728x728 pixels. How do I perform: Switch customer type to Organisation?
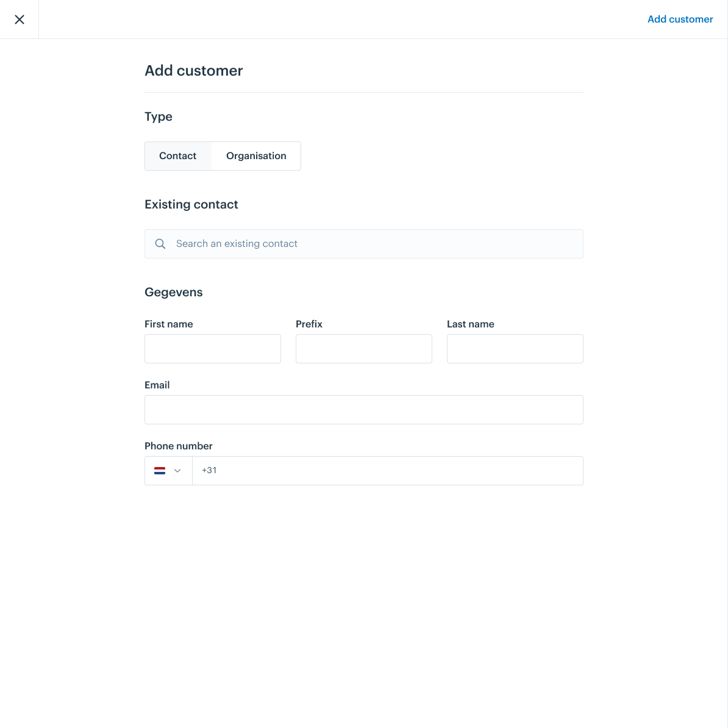[256, 156]
